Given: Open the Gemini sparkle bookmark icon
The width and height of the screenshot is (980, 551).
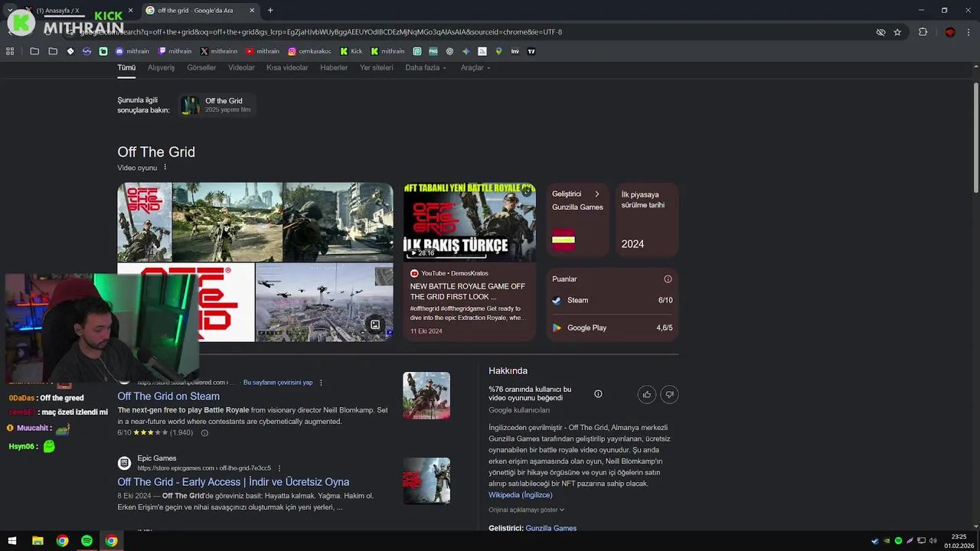Looking at the screenshot, I should pos(465,51).
